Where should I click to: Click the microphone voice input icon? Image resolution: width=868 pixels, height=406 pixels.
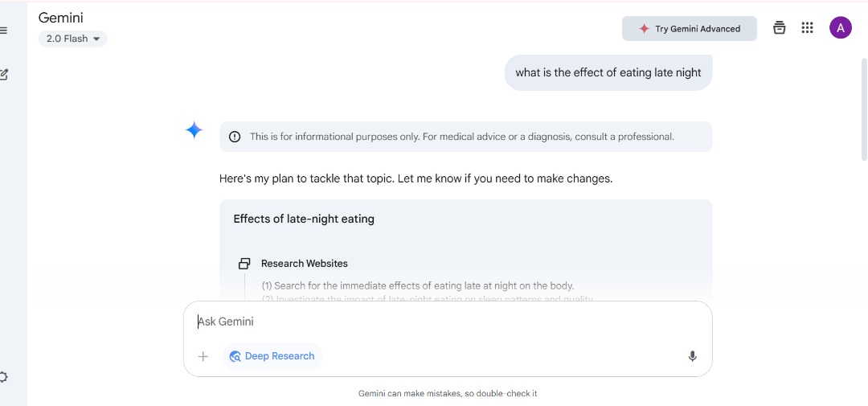tap(692, 357)
